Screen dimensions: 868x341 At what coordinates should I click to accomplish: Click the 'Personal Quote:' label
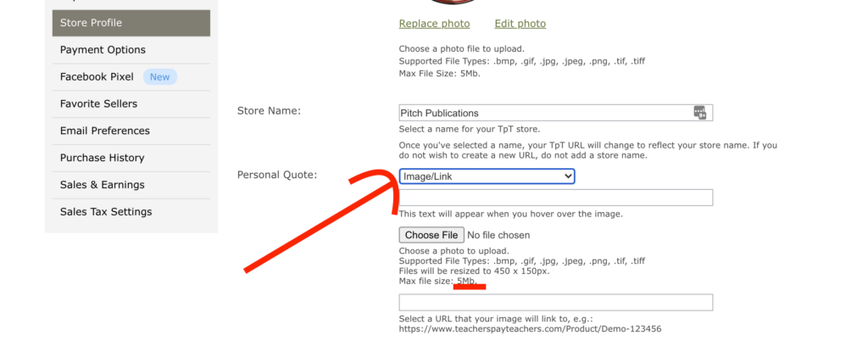pos(277,175)
